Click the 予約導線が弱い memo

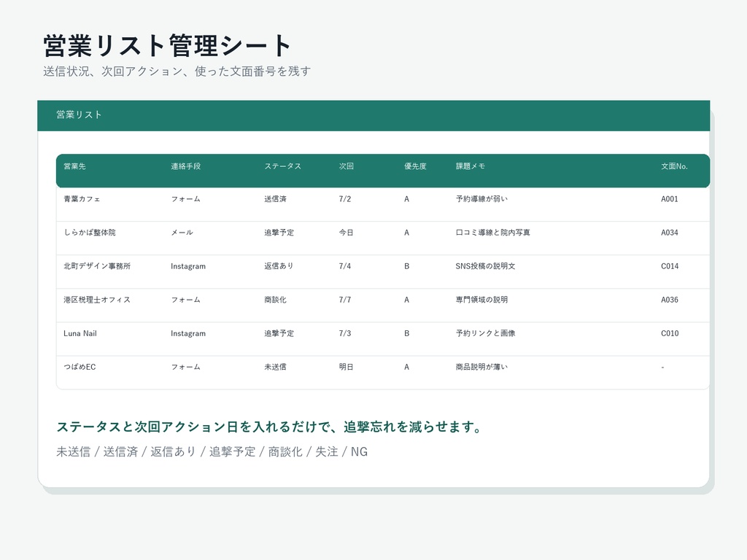click(x=481, y=199)
